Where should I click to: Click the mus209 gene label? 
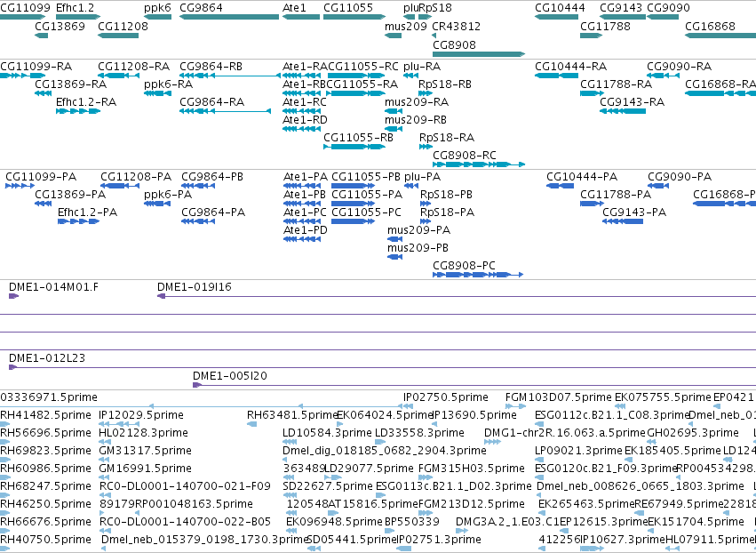click(405, 26)
